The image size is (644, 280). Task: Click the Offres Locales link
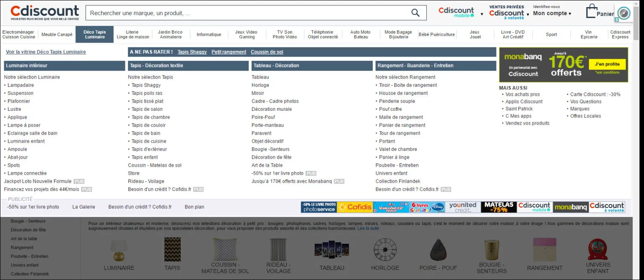(x=586, y=116)
